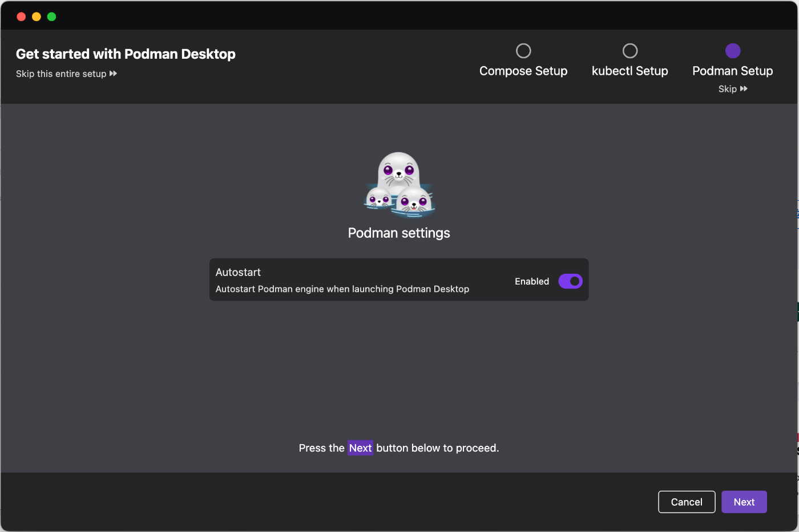Click the Podman settings heading

(x=399, y=233)
